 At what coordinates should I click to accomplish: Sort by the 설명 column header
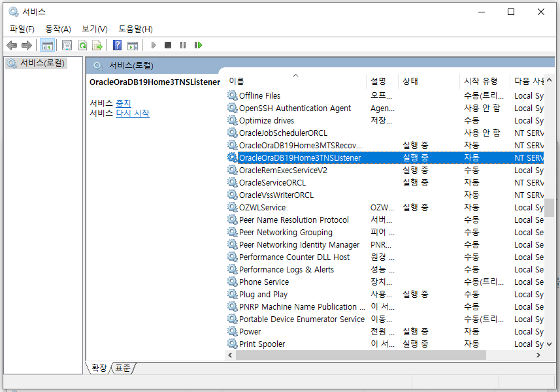click(x=382, y=82)
